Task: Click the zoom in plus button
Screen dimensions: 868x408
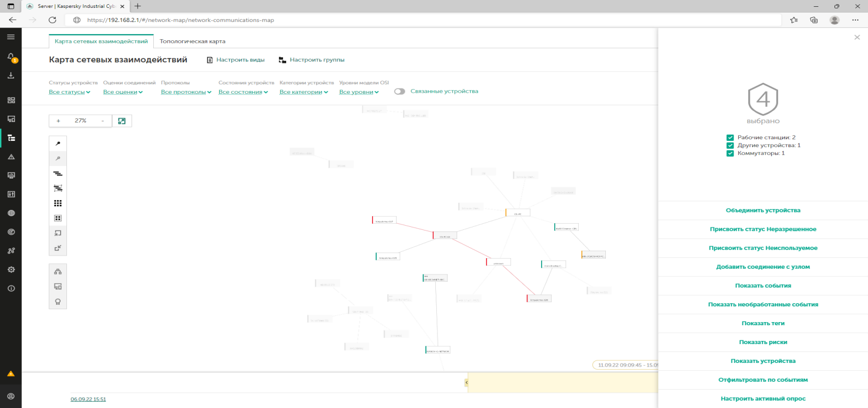Action: point(58,121)
